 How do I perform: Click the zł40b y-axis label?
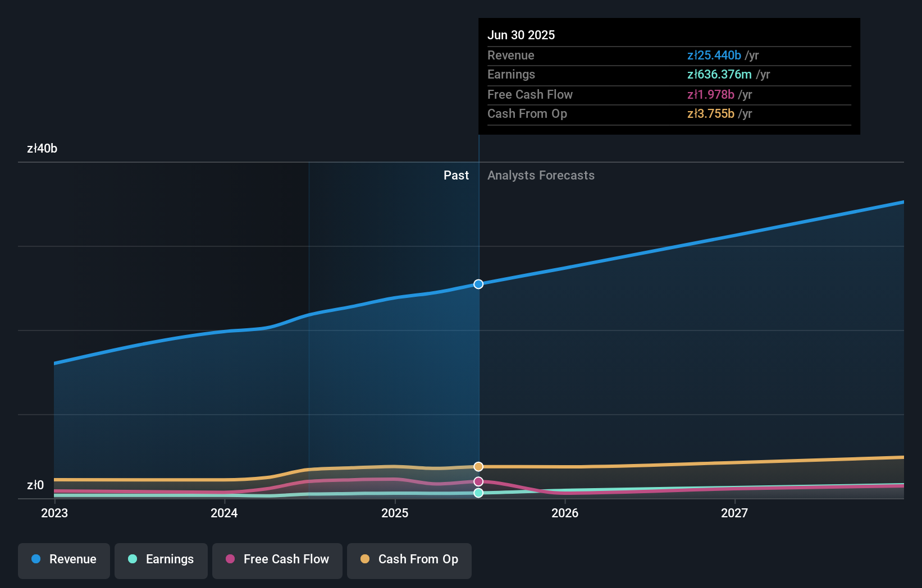[x=42, y=149]
